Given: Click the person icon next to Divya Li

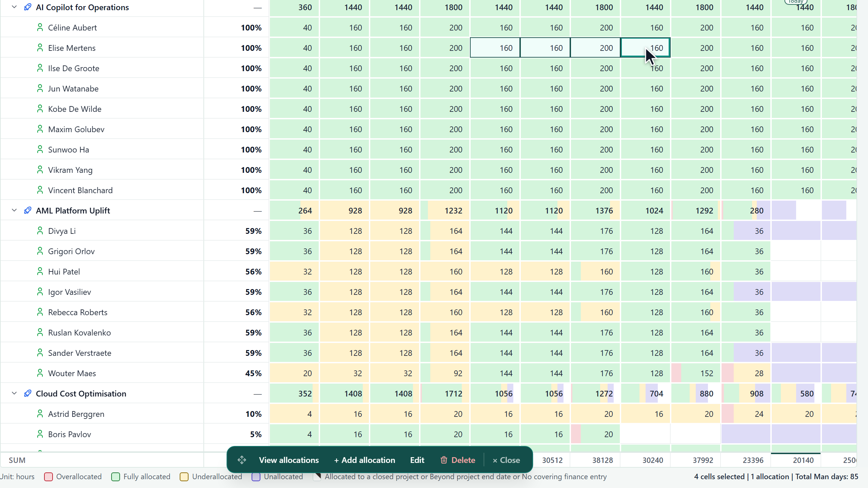Looking at the screenshot, I should pyautogui.click(x=40, y=230).
